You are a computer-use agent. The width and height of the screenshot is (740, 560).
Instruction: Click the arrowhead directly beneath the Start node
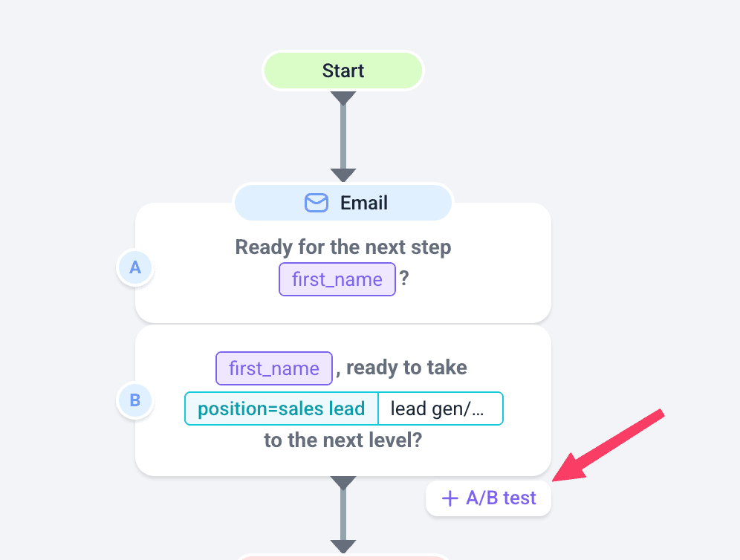click(x=343, y=98)
